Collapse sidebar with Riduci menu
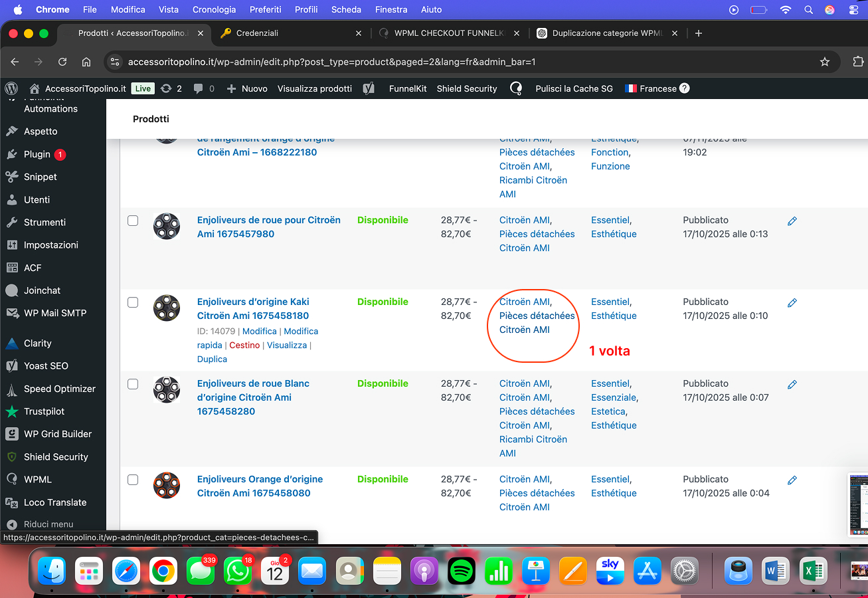This screenshot has height=598, width=868. [x=48, y=524]
